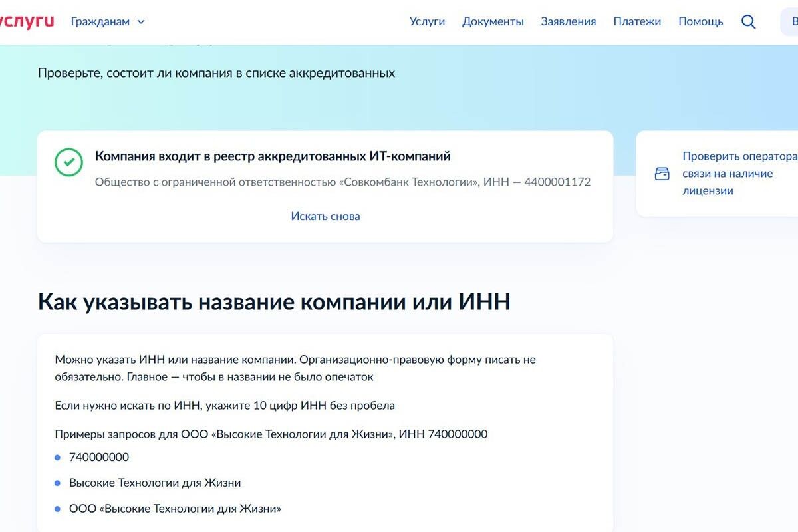
Task: Open the Платежи page
Action: [x=637, y=21]
